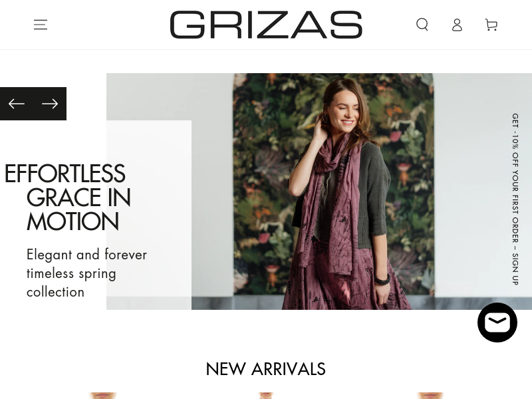
Task: Open the center new arrivals product image
Action: (x=265, y=396)
